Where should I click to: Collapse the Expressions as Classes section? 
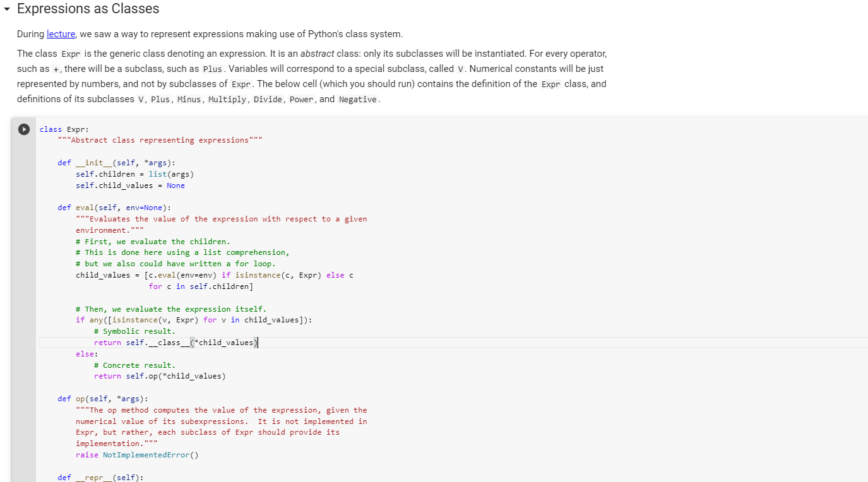tap(6, 9)
